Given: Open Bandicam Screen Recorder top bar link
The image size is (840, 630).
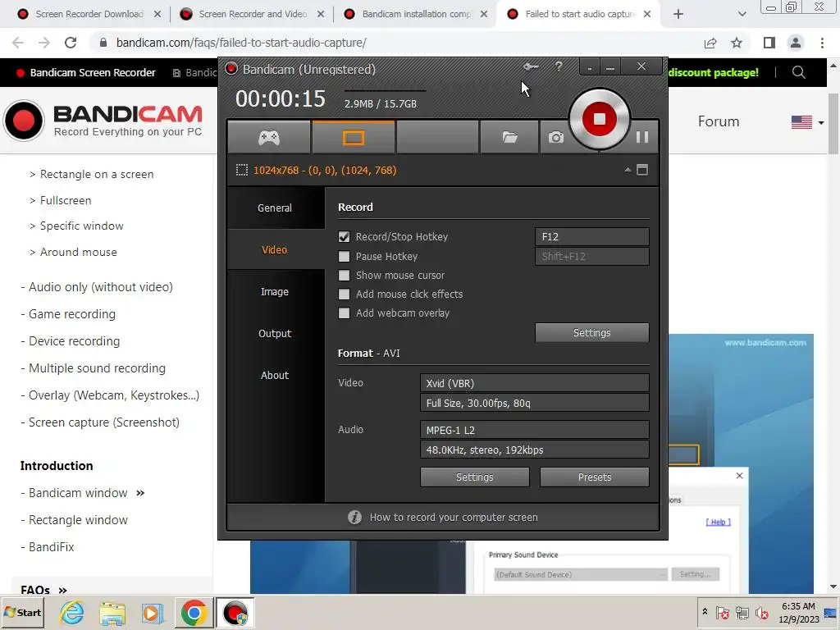Looking at the screenshot, I should coord(86,72).
